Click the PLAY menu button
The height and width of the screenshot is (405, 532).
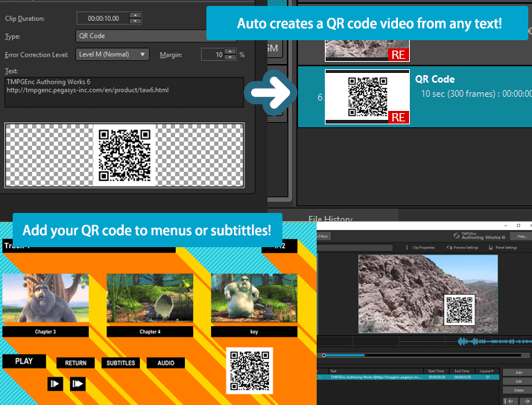pos(24,361)
